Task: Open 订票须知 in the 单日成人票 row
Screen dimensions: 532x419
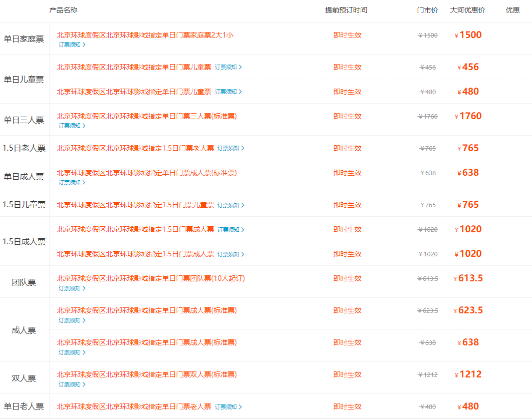Action: (x=72, y=182)
